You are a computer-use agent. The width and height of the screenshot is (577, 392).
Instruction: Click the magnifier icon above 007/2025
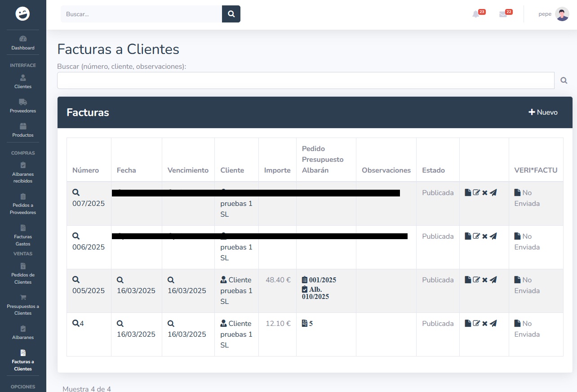[76, 192]
